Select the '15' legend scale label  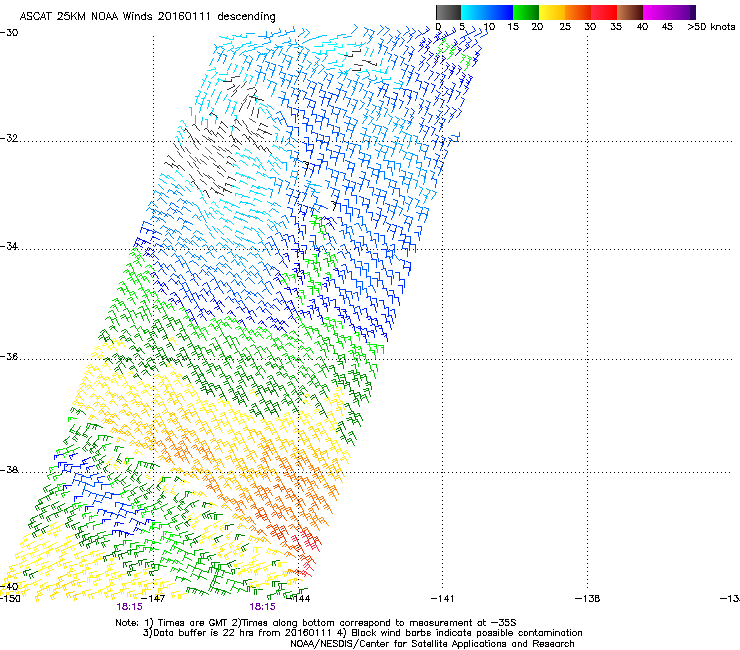tap(513, 26)
